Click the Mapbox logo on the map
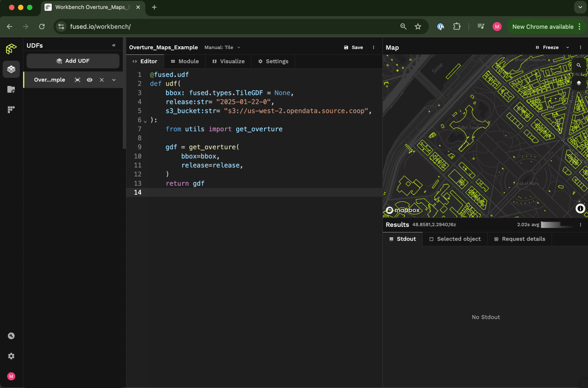Viewport: 588px width, 388px height. coord(403,210)
